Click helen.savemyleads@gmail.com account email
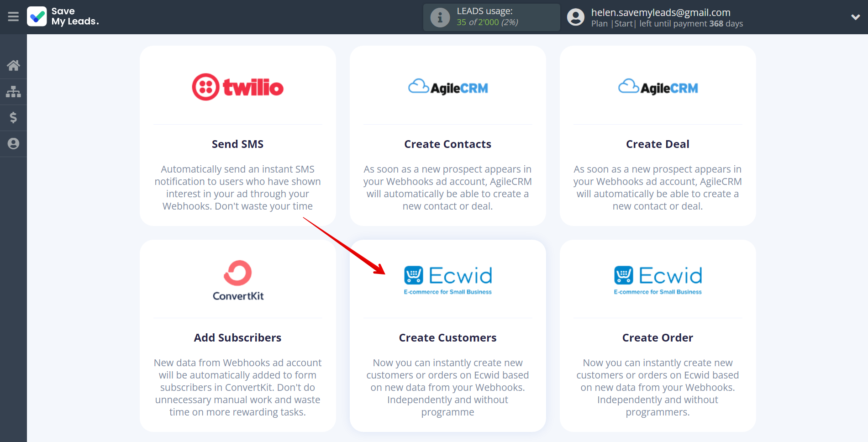 (661, 12)
